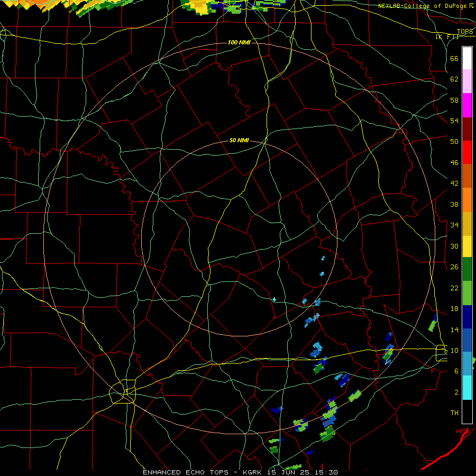Choose the cyan band at the legend bottom

[x=467, y=388]
